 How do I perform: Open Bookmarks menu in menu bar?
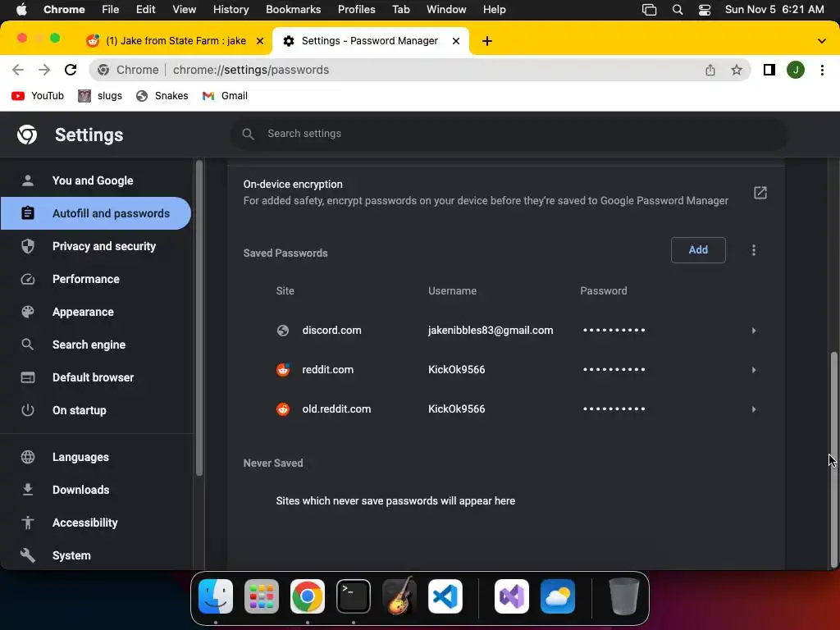click(293, 9)
